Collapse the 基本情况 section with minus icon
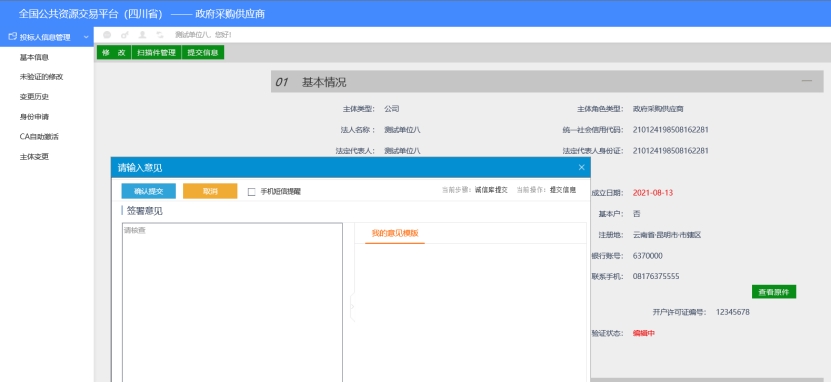The height and width of the screenshot is (383, 831). click(x=807, y=81)
